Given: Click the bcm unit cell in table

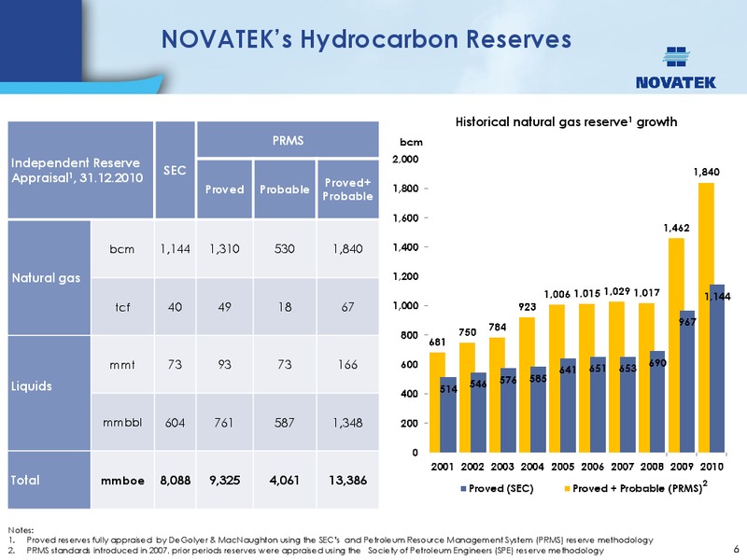Looking at the screenshot, I should click(x=122, y=249).
